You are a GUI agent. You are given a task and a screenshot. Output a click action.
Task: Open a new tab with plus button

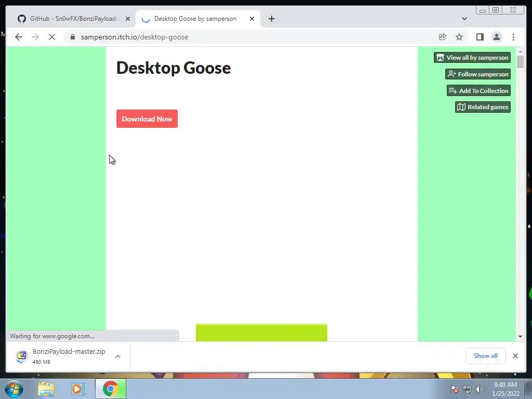click(272, 19)
